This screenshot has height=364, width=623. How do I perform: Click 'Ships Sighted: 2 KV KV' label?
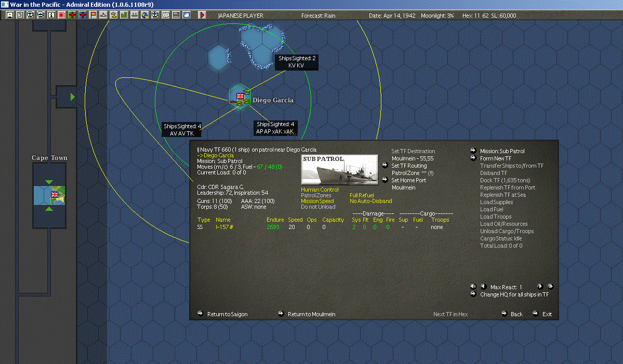click(297, 62)
